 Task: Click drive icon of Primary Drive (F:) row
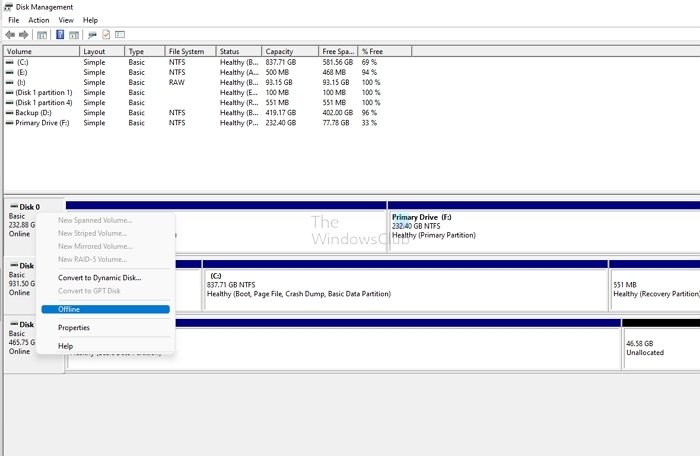[x=9, y=123]
